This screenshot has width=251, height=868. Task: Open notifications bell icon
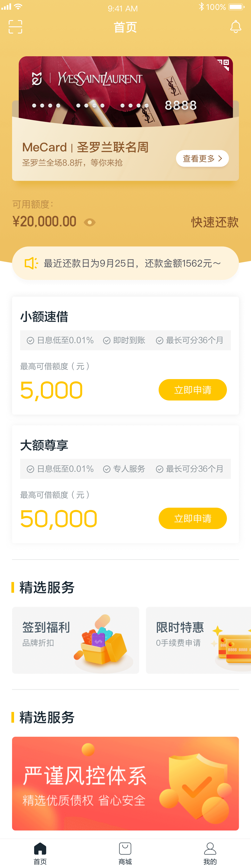(236, 27)
